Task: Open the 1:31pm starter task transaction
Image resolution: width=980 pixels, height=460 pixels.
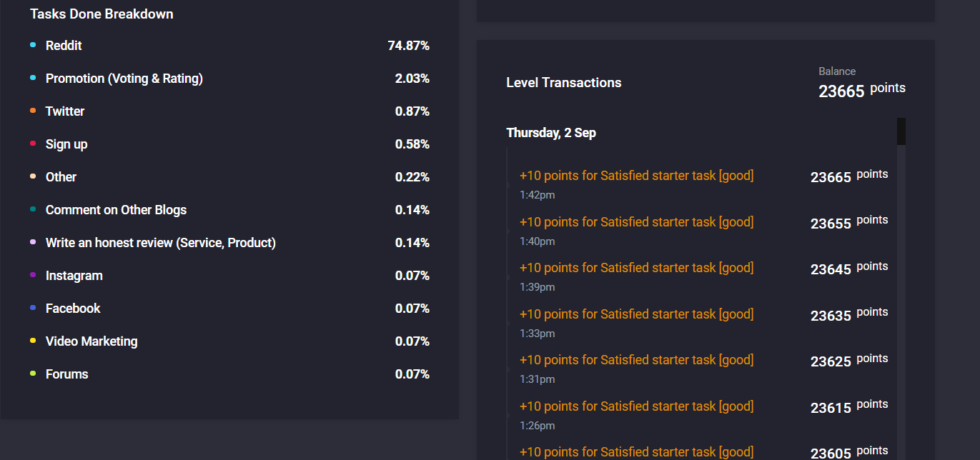Action: [x=636, y=360]
